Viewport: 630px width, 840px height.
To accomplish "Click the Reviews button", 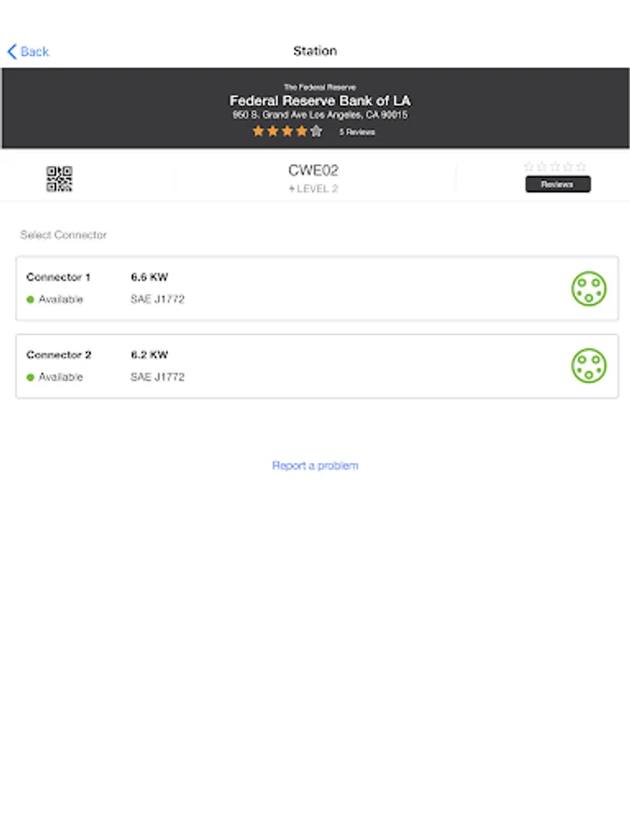I will pyautogui.click(x=558, y=184).
